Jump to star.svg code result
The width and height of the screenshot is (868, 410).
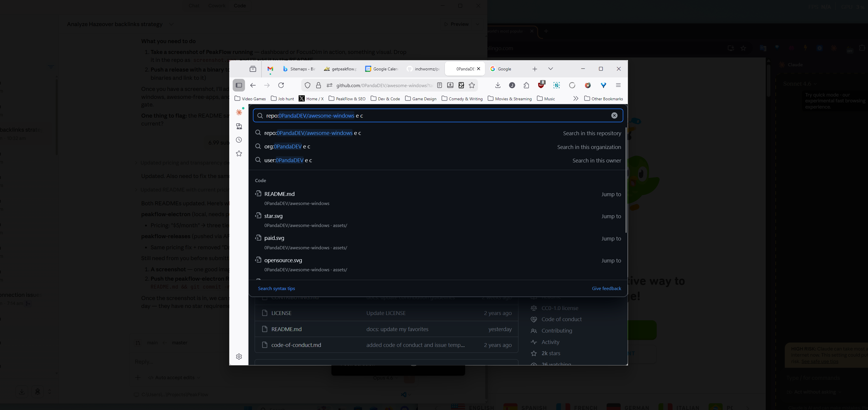pyautogui.click(x=273, y=216)
